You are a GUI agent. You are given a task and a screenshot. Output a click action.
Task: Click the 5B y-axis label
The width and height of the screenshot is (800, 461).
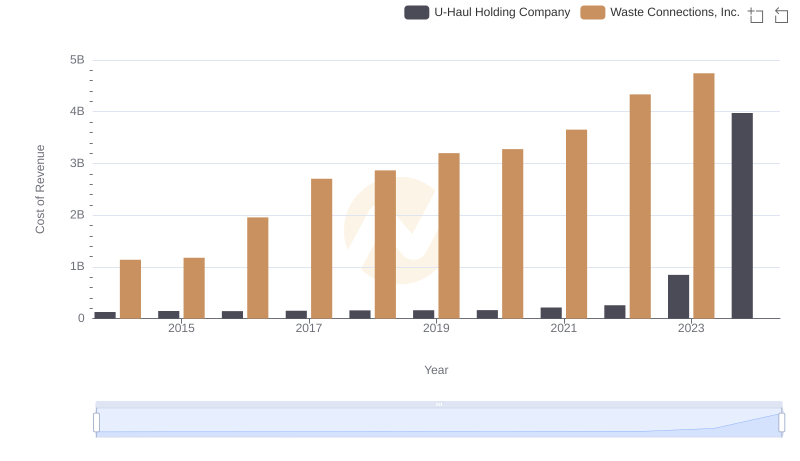pos(77,60)
